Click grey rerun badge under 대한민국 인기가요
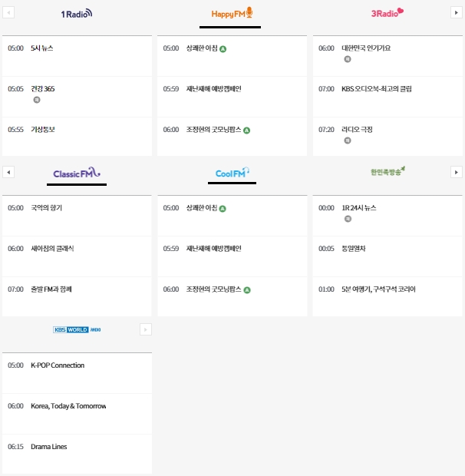This screenshot has height=476, width=465. (x=348, y=59)
